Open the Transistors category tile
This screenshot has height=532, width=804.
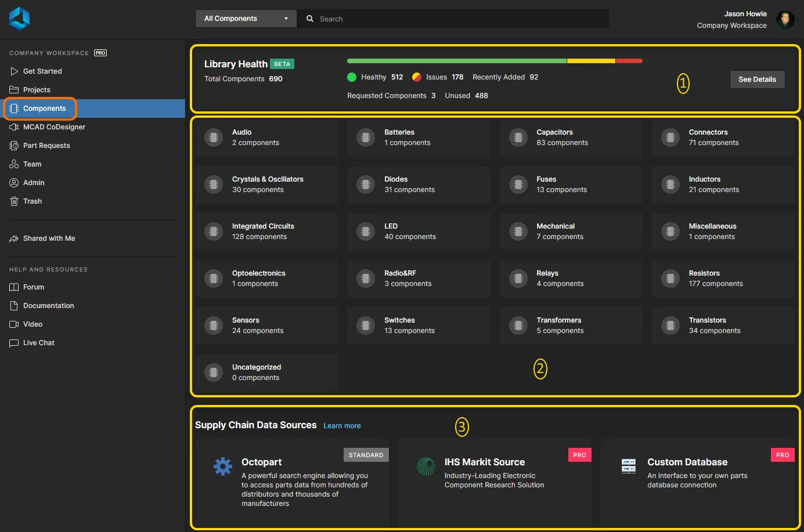click(x=723, y=325)
